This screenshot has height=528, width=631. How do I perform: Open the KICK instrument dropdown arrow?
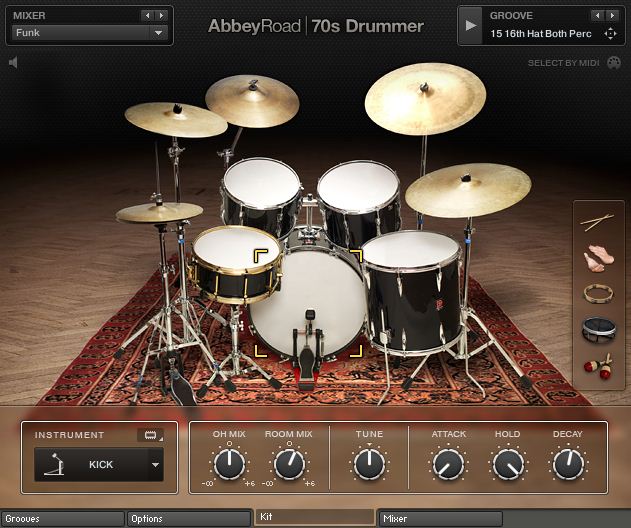[x=155, y=465]
